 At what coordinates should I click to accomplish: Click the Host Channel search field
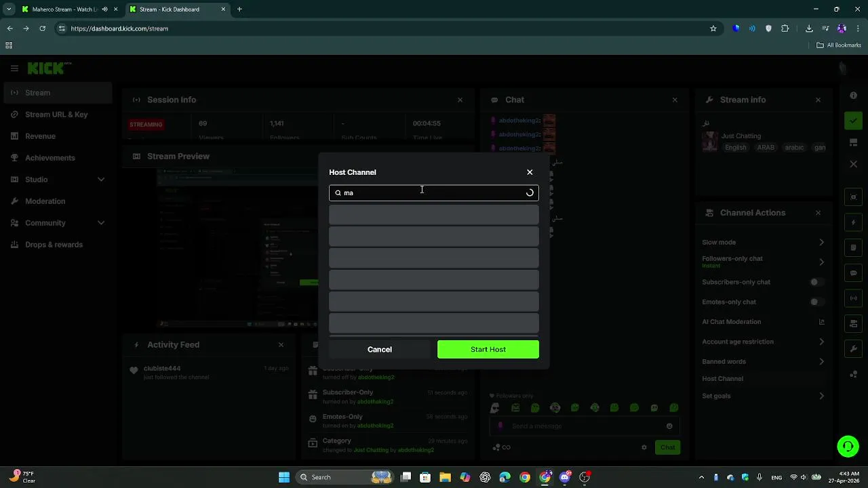[434, 192]
